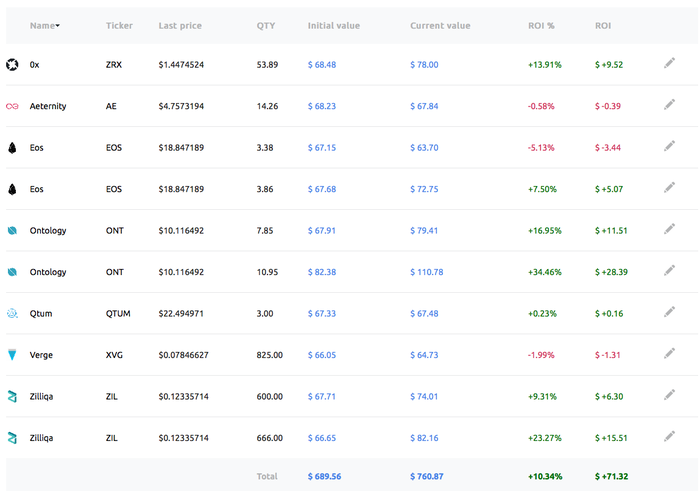Click total current value $760.87
Screen dimensions: 700x491
[428, 477]
